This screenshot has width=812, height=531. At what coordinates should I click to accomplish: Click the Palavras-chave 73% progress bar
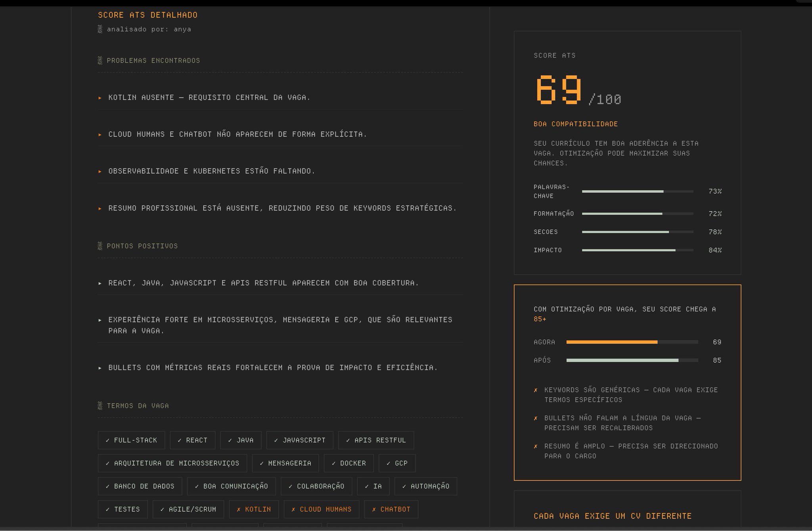pos(638,191)
